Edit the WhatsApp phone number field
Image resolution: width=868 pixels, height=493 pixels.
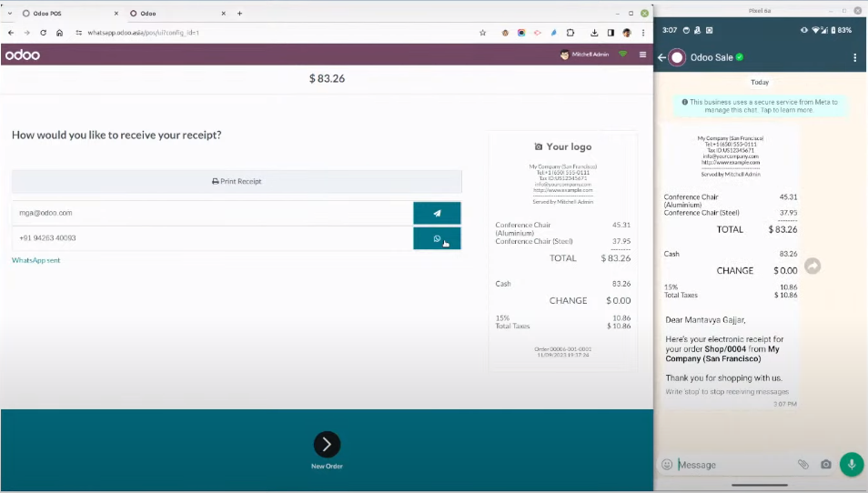[x=213, y=238]
